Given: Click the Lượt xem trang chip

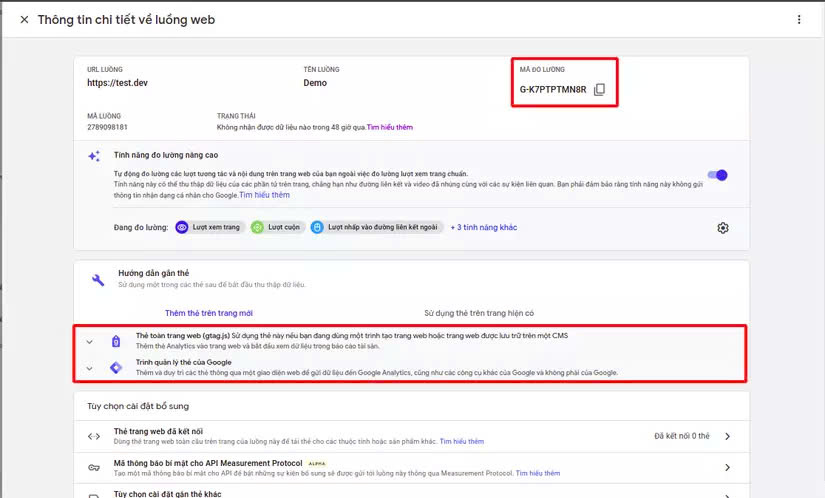Looking at the screenshot, I should tap(209, 227).
